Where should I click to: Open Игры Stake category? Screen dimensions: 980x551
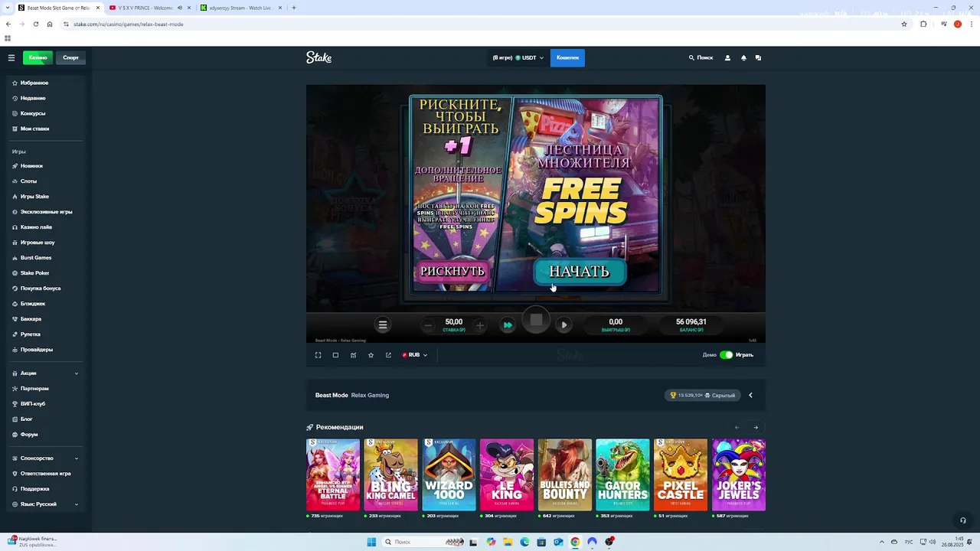(46, 197)
